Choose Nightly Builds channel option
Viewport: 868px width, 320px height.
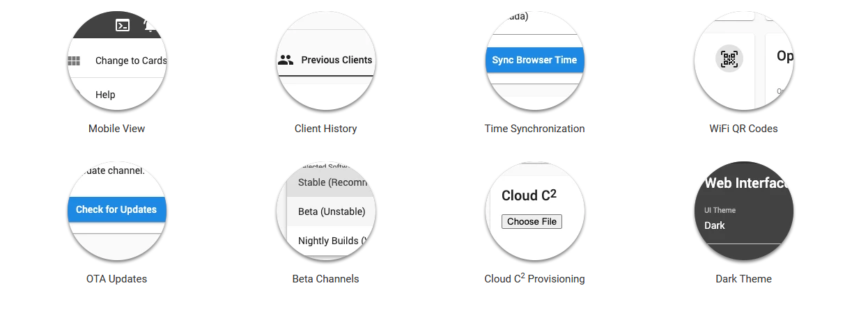tap(331, 241)
